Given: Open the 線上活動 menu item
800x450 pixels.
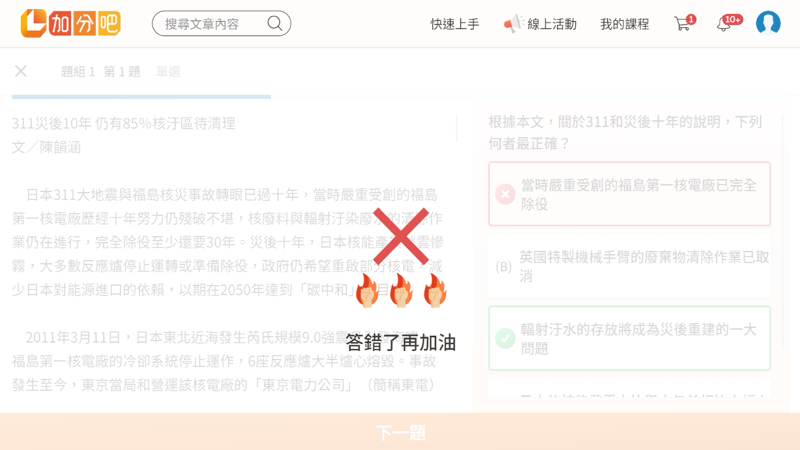Looking at the screenshot, I should click(552, 24).
